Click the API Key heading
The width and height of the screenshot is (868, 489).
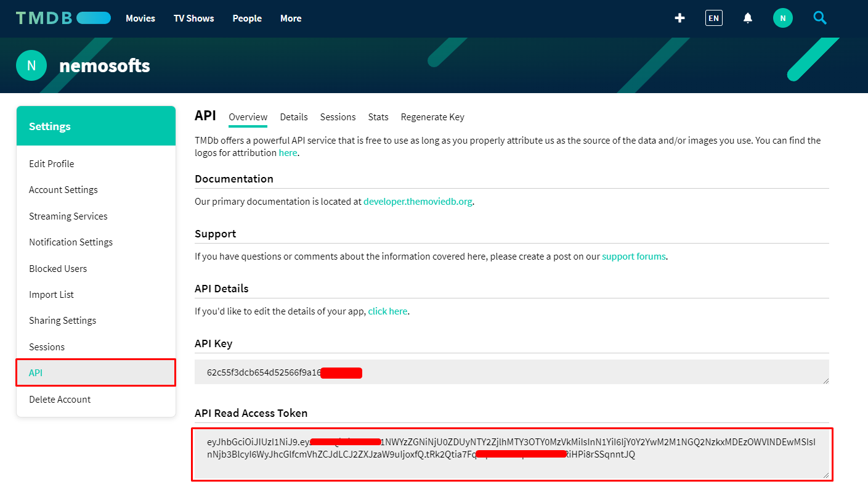[213, 343]
